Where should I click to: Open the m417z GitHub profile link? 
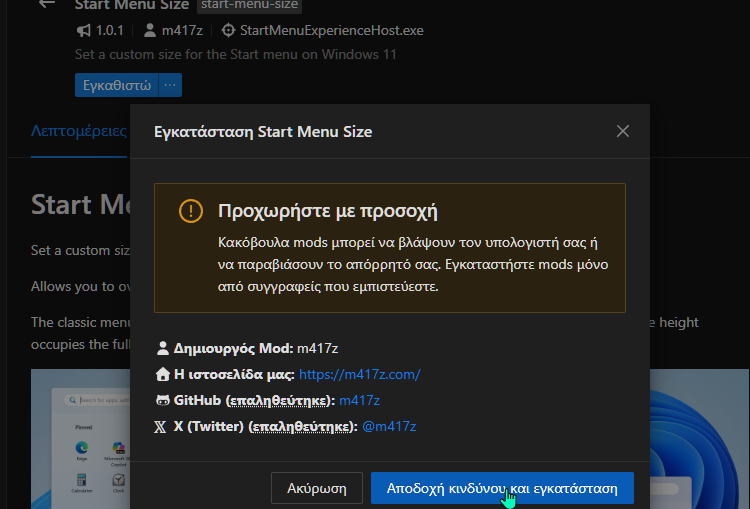pos(359,400)
